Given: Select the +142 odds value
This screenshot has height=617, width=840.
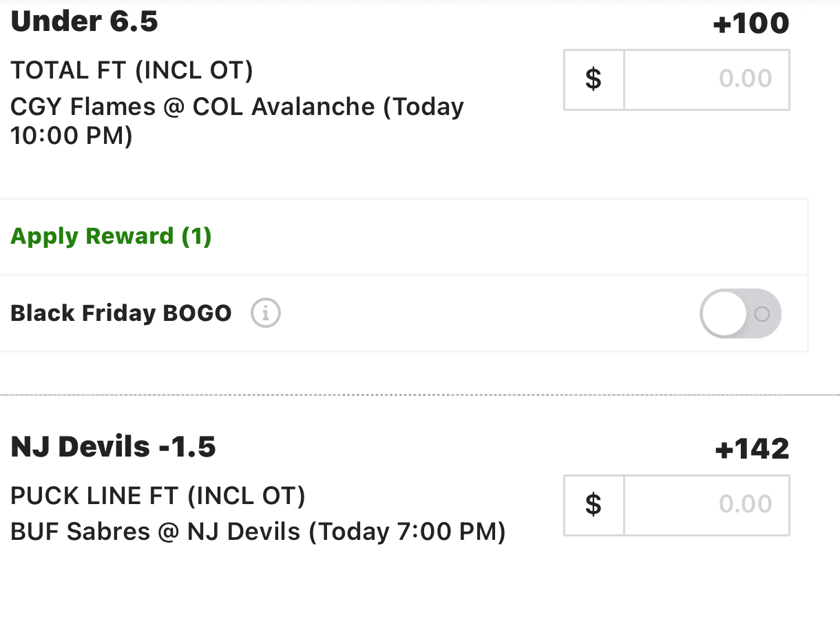Looking at the screenshot, I should pos(751,450).
